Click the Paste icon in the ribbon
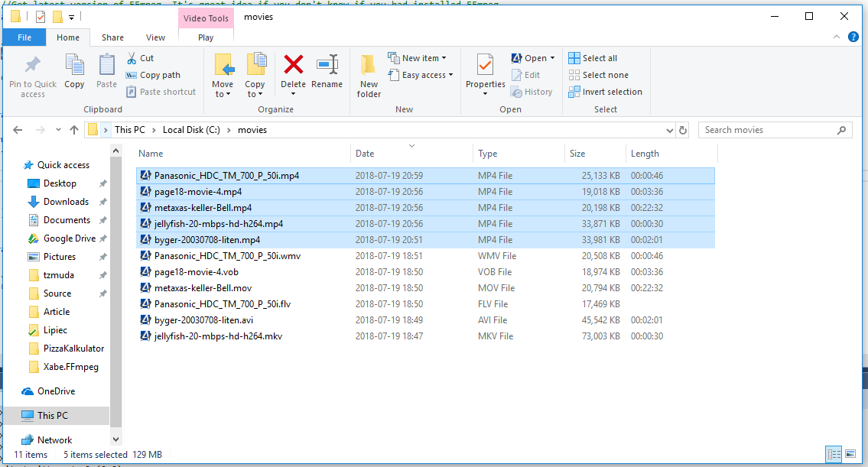Screen dimensions: 868x467 (106, 65)
